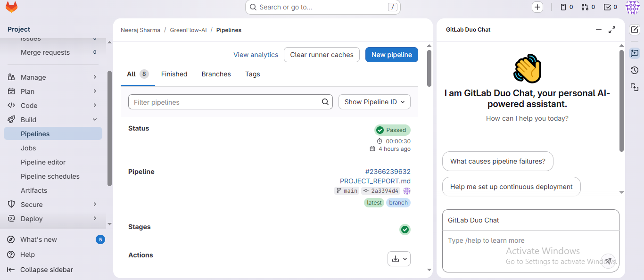Click Clear runner caches button
Image resolution: width=644 pixels, height=280 pixels.
coord(322,55)
